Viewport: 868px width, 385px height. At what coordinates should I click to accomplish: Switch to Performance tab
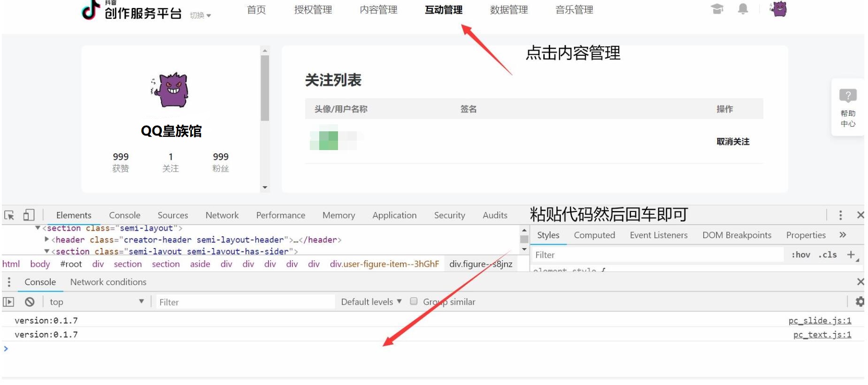281,215
